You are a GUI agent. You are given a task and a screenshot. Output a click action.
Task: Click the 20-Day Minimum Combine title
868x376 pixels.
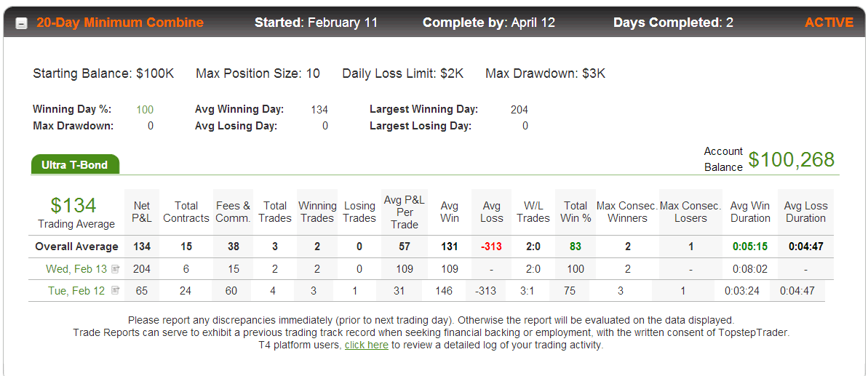pyautogui.click(x=120, y=23)
